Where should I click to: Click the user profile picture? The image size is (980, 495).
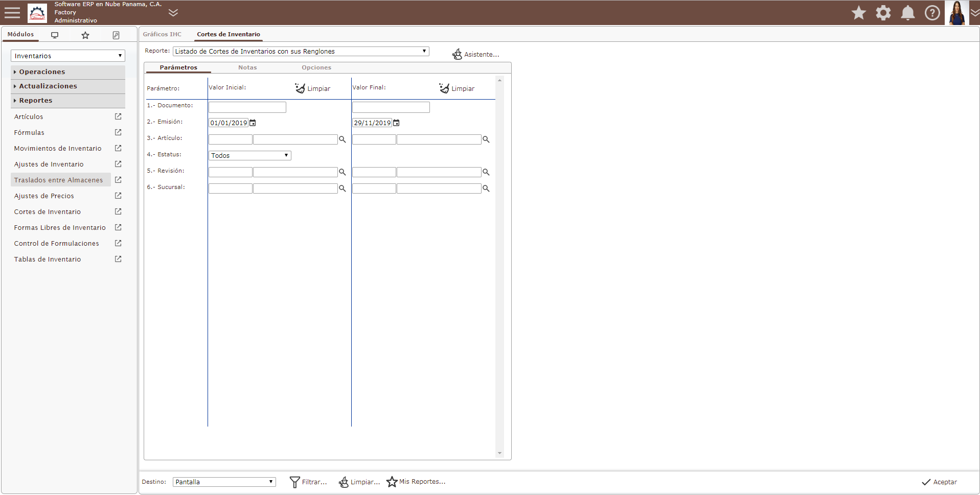tap(956, 13)
